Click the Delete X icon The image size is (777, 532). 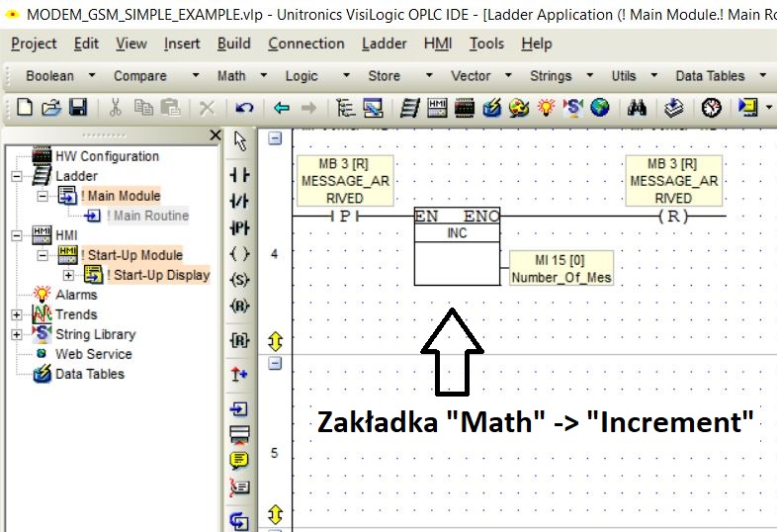pos(208,108)
